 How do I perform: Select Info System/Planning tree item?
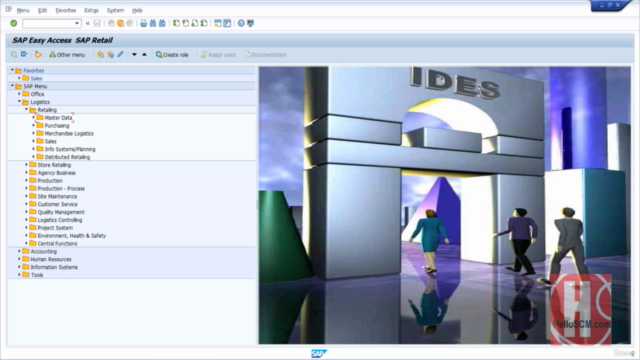point(70,149)
